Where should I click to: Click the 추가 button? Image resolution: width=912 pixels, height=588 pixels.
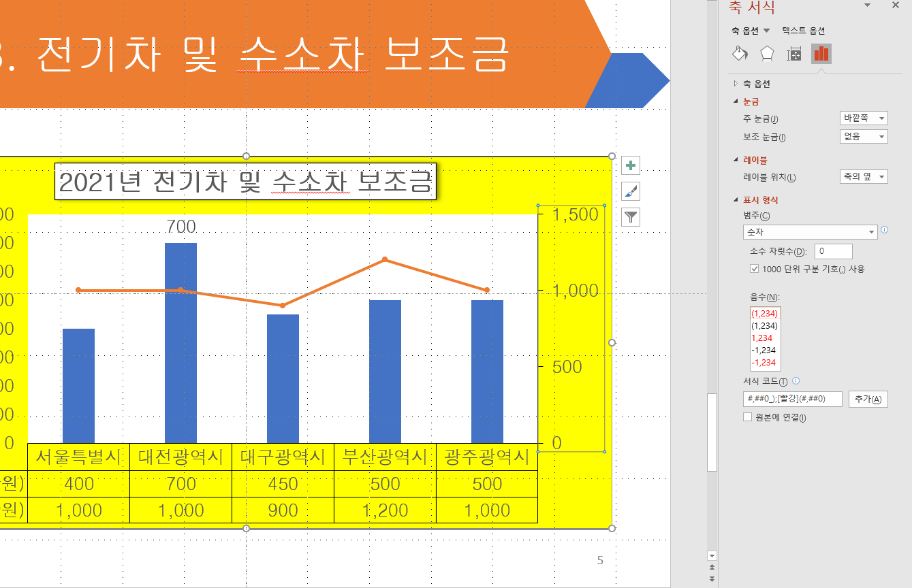[868, 399]
